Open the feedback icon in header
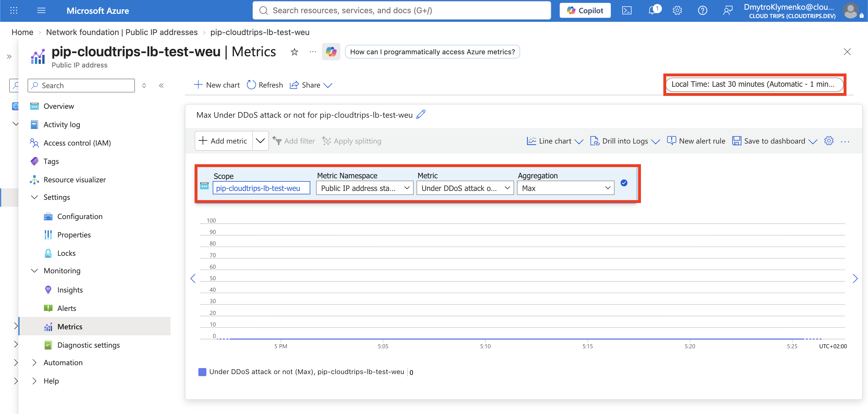 [x=727, y=10]
